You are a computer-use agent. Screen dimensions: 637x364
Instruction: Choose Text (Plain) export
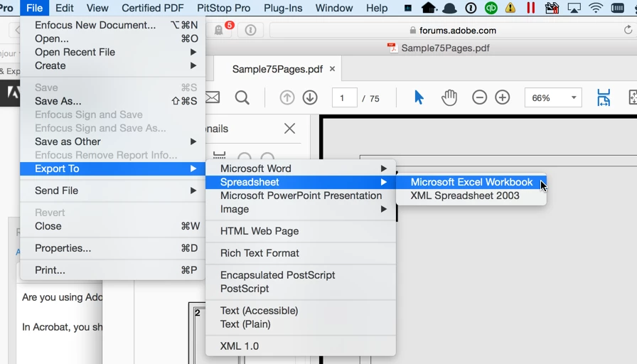(301, 324)
